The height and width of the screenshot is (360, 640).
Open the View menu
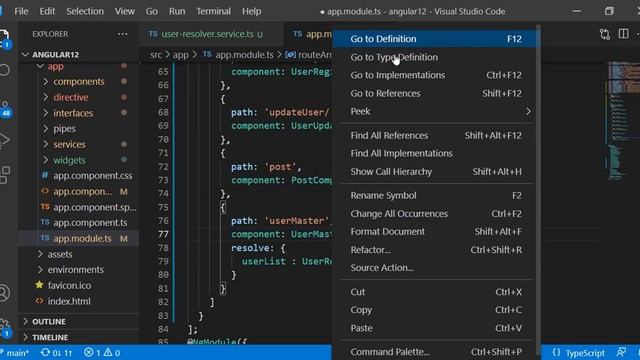124,11
